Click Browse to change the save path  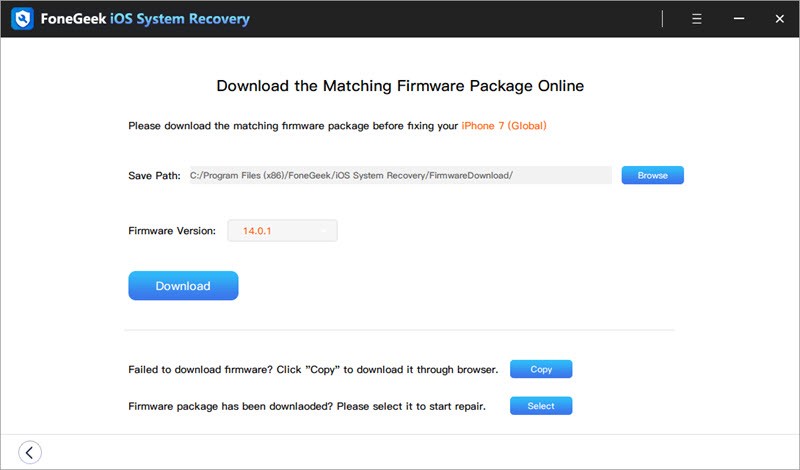click(x=653, y=175)
